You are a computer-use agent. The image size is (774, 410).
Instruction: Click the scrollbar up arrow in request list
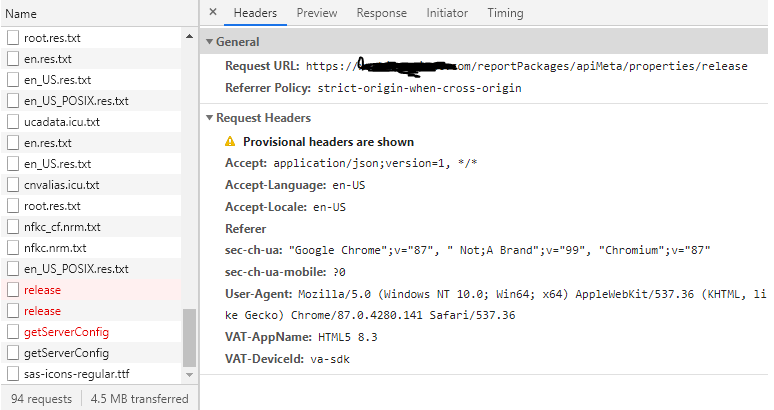click(x=190, y=36)
